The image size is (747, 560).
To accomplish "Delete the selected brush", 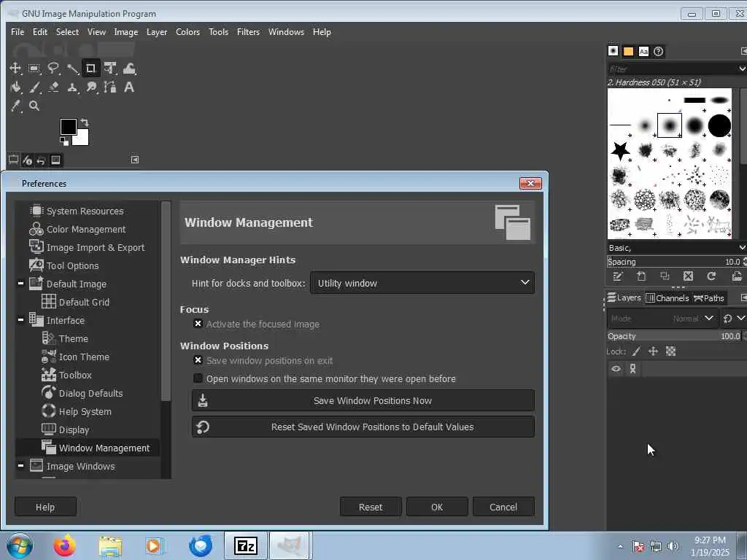I will 688,276.
